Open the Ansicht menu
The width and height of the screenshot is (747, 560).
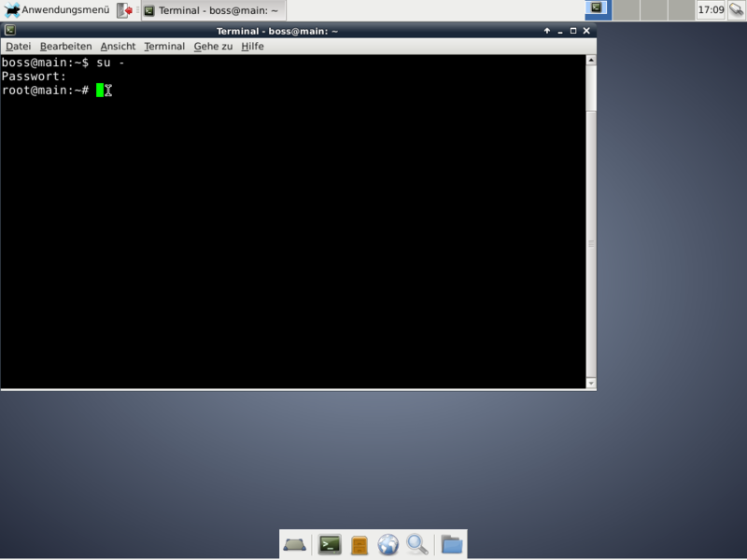(x=118, y=46)
